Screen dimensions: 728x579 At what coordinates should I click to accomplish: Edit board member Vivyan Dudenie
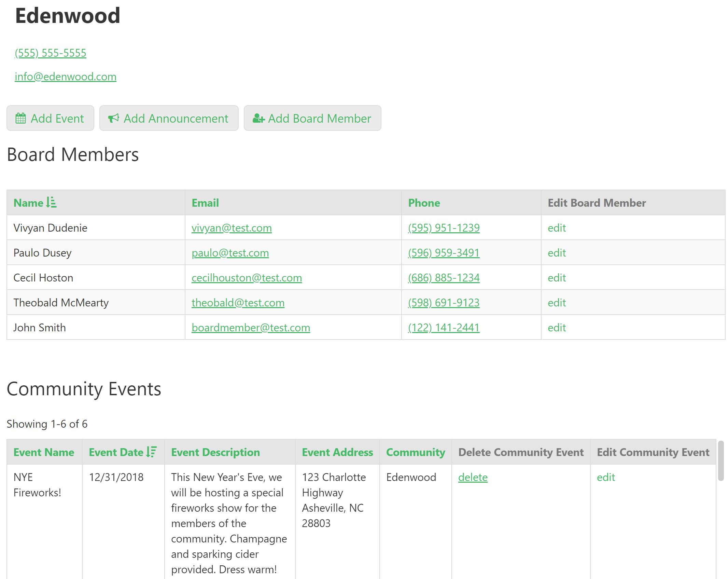[x=557, y=228]
